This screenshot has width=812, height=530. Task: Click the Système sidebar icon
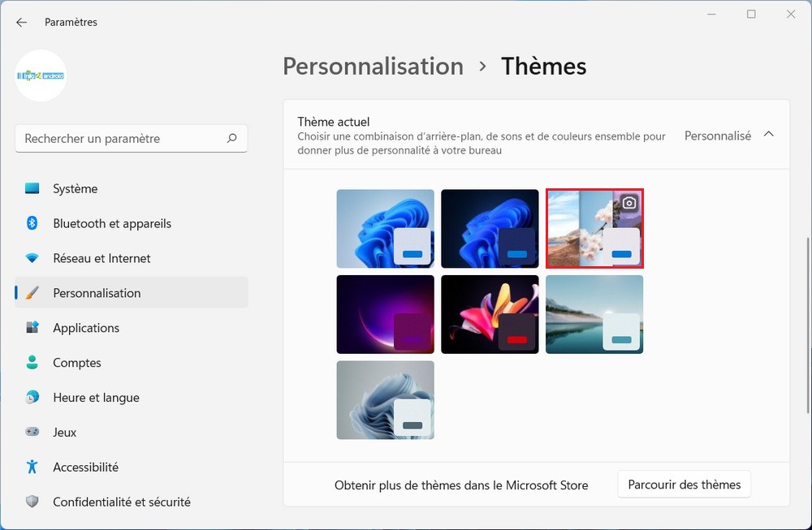32,188
